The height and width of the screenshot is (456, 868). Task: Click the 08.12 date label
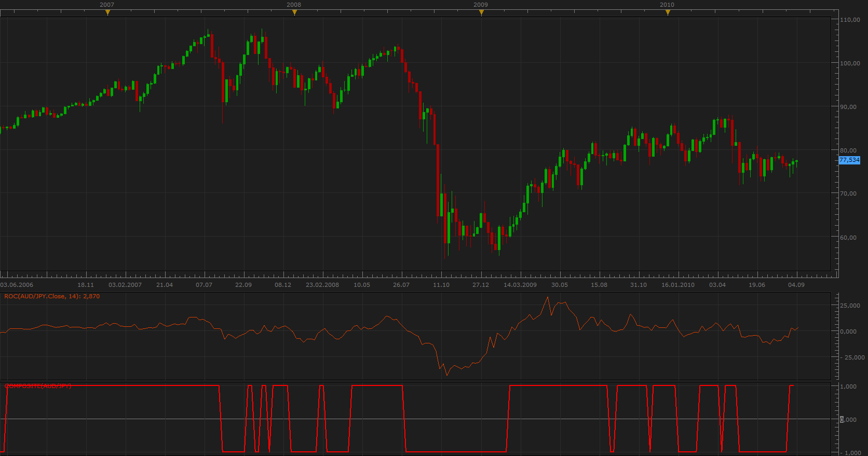point(283,285)
